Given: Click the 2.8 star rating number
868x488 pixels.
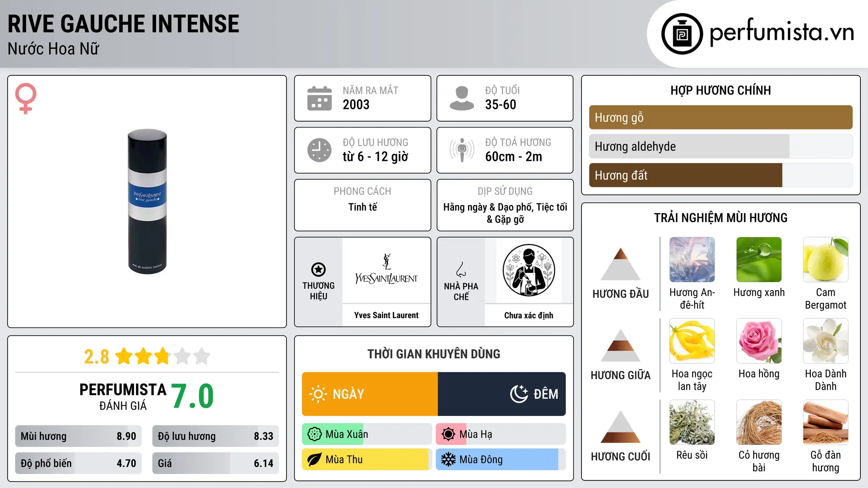Looking at the screenshot, I should tap(96, 357).
